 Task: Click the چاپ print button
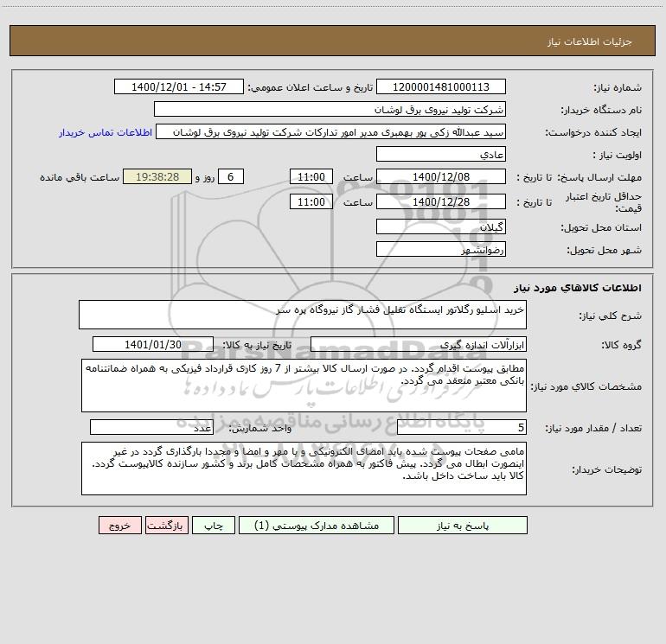click(x=214, y=525)
